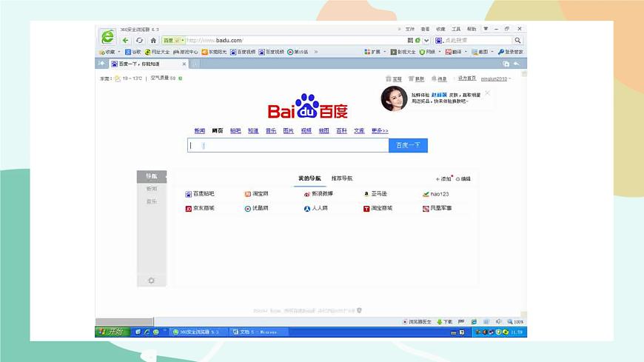Open the 更多>> link

pos(380,131)
